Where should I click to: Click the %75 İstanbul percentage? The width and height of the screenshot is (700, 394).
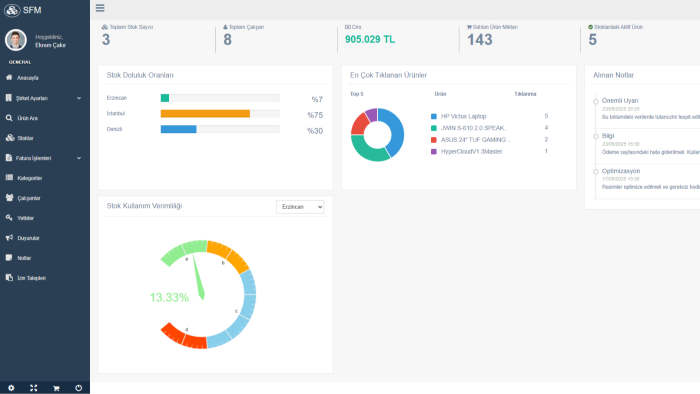point(315,115)
